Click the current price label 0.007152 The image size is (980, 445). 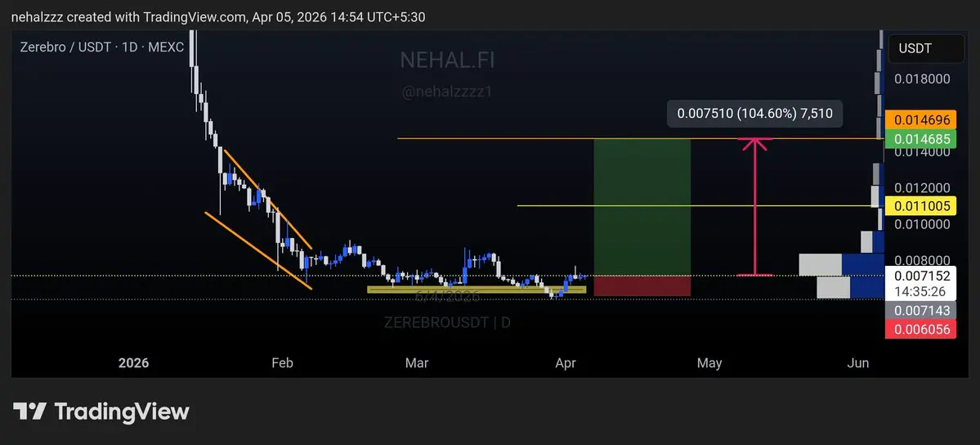pyautogui.click(x=921, y=276)
